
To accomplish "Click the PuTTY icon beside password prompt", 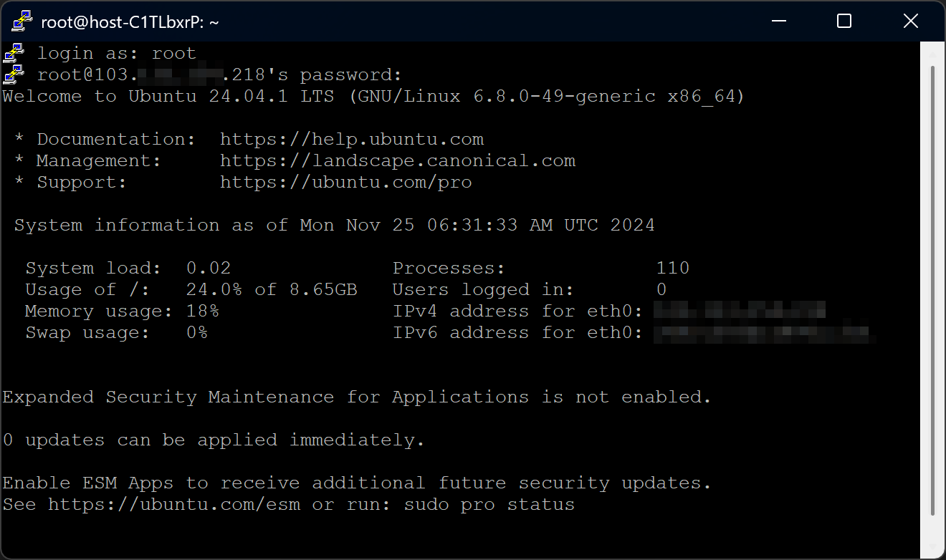I will (x=14, y=74).
